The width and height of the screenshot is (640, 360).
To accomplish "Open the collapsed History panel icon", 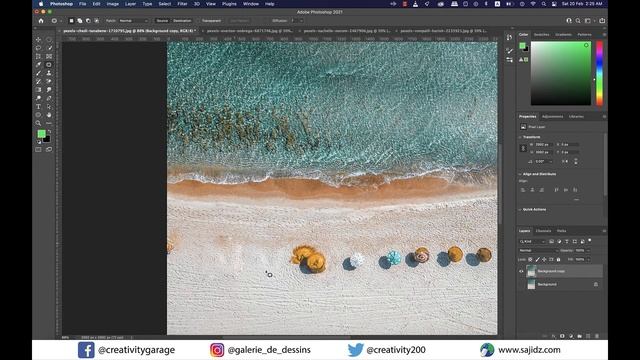I will (x=509, y=38).
